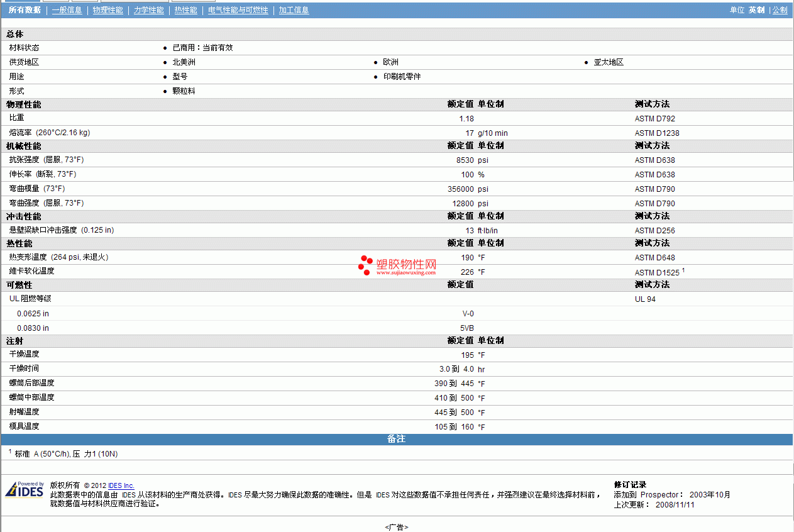
Task: Click the 广告 label at bottom
Action: click(396, 528)
